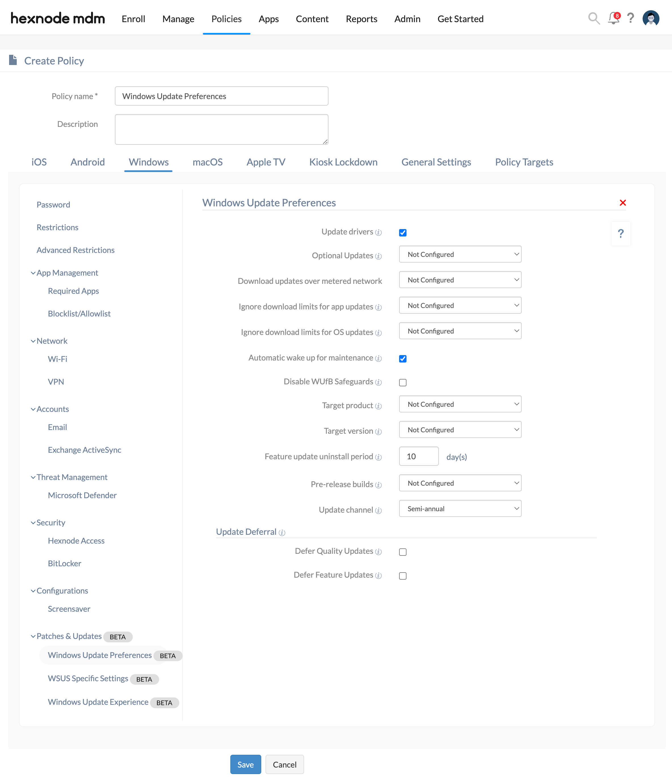Open the Optional Updates dropdown

pos(460,254)
